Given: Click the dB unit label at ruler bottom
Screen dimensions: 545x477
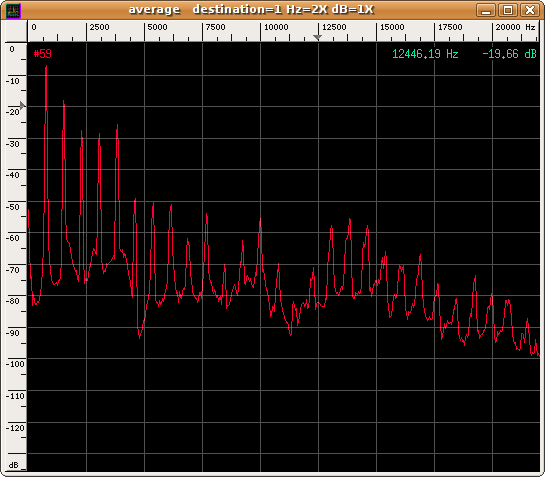Looking at the screenshot, I should 14,465.
